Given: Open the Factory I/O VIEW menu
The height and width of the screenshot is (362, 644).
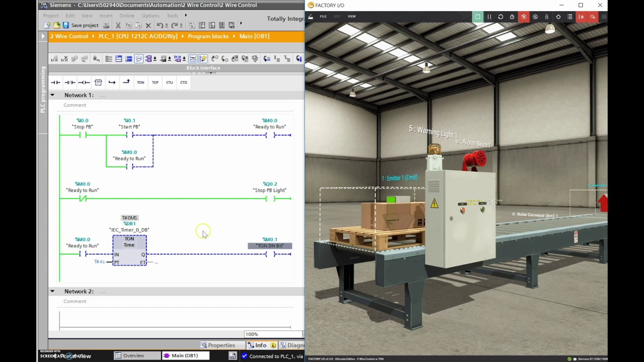Looking at the screenshot, I should coord(352,17).
